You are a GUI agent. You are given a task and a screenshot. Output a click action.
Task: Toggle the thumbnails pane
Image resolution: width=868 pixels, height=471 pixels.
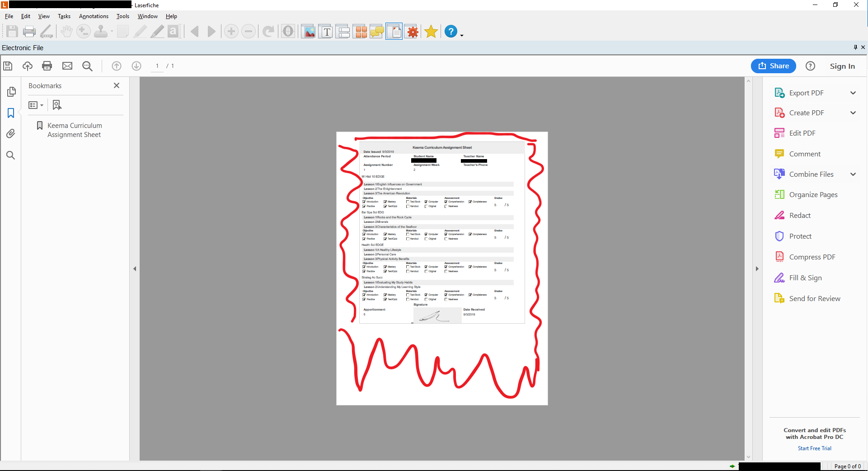point(360,32)
